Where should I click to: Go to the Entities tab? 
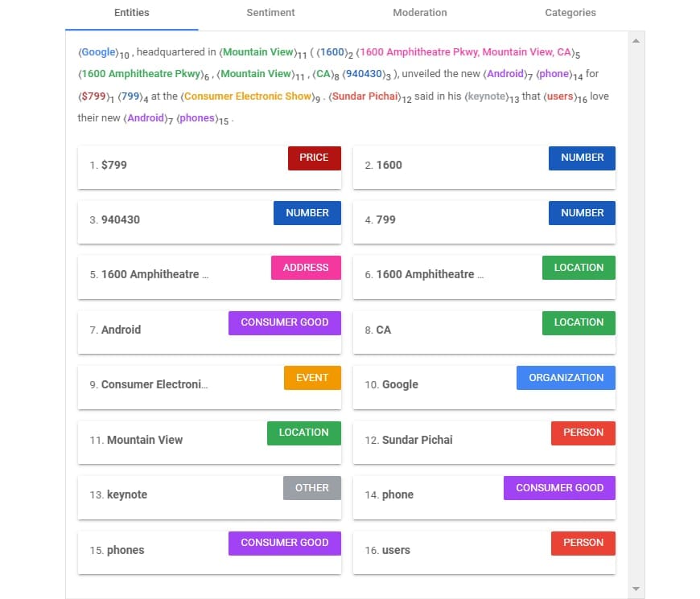pos(131,13)
